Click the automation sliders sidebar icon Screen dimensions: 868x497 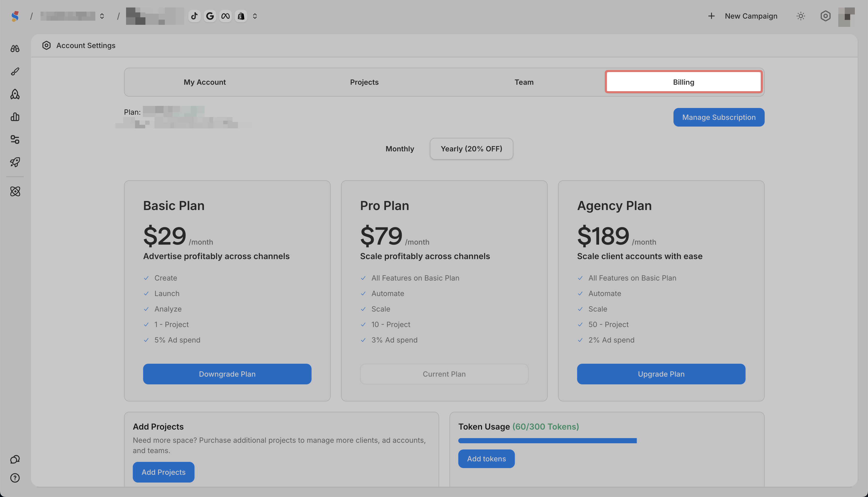tap(15, 139)
